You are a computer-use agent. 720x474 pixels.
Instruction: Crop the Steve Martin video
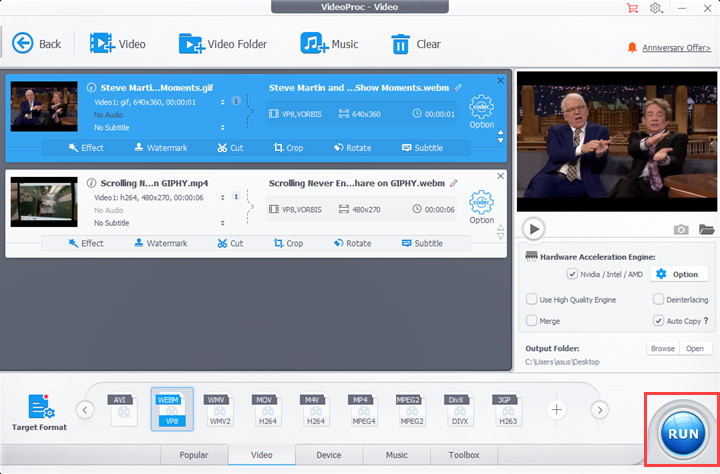288,147
